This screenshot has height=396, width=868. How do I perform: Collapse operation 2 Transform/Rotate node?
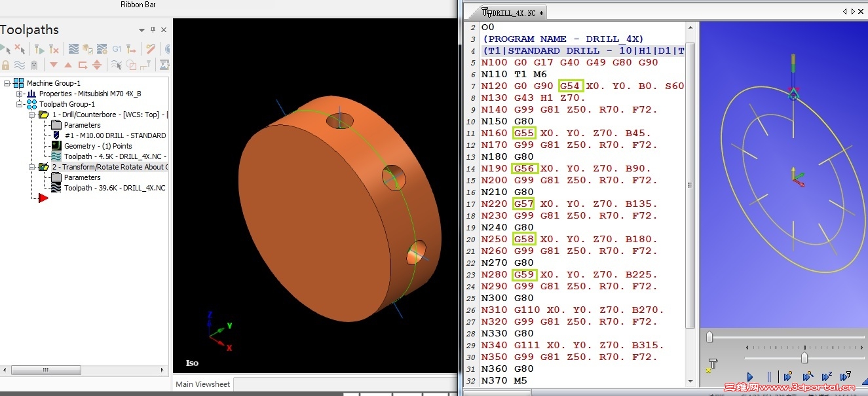[x=31, y=167]
